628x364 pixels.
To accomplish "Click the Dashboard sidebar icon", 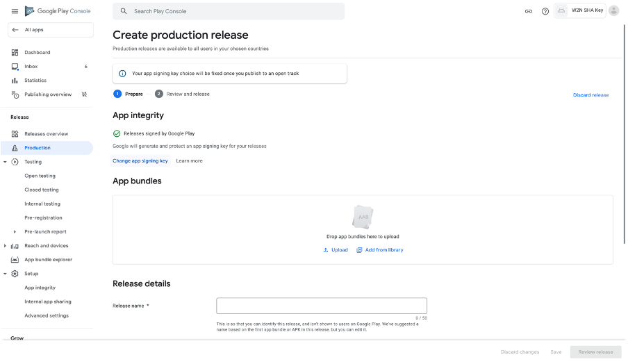I will tap(15, 53).
